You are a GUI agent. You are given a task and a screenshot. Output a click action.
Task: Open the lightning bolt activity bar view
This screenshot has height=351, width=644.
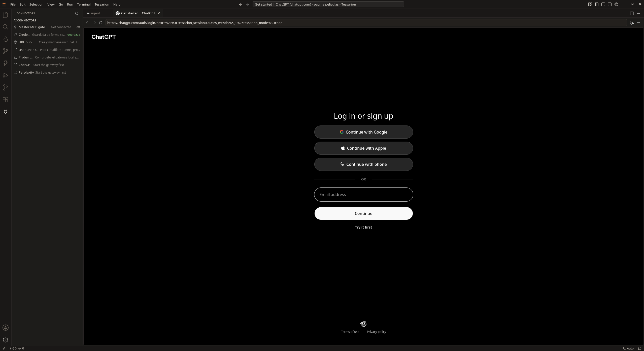5,63
